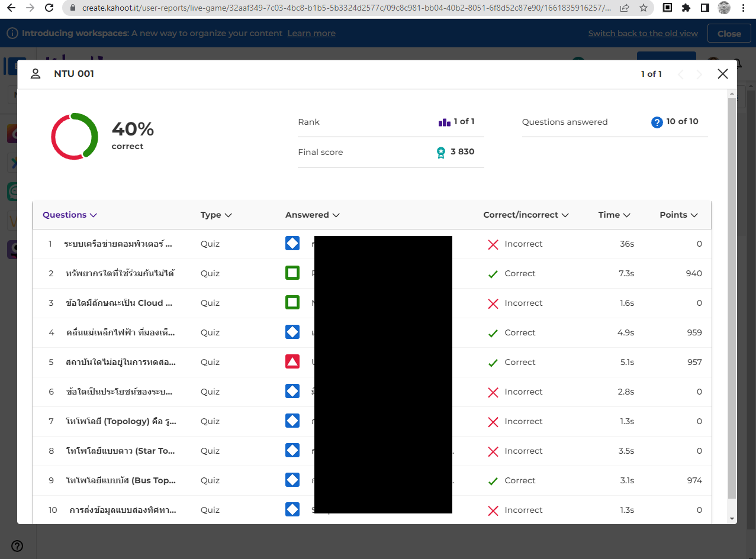Click the blue question mark Questions answered icon
Viewport: 756px width, 559px height.
(657, 122)
